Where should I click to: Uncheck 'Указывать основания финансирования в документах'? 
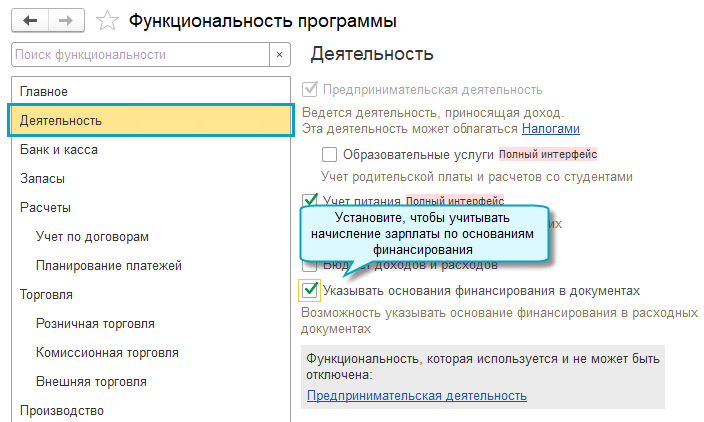click(310, 291)
